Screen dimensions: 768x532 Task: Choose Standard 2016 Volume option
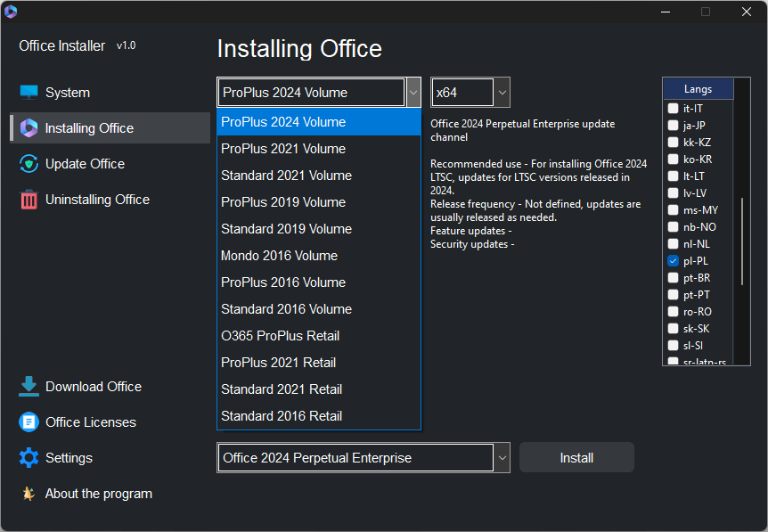pyautogui.click(x=319, y=308)
